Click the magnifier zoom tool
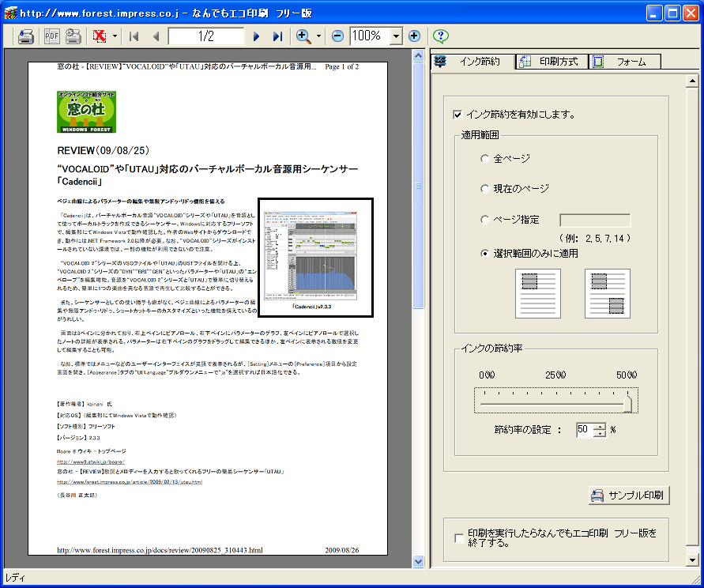This screenshot has height=588, width=704. tap(303, 36)
